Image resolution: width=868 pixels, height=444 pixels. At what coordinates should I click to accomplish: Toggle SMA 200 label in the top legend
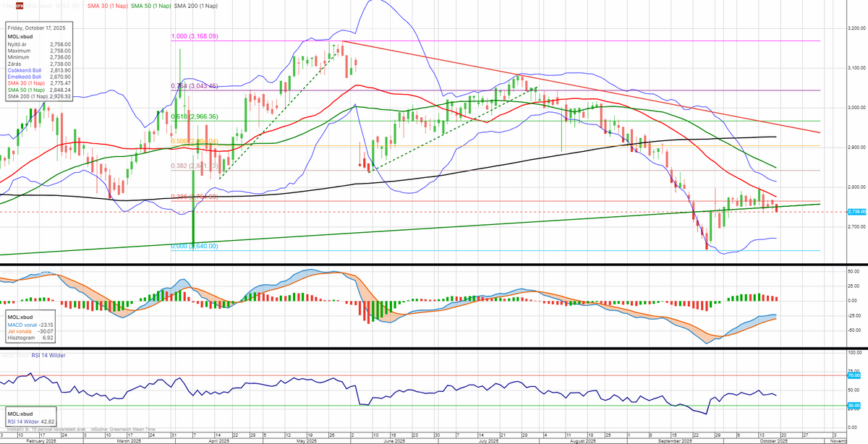(x=194, y=6)
